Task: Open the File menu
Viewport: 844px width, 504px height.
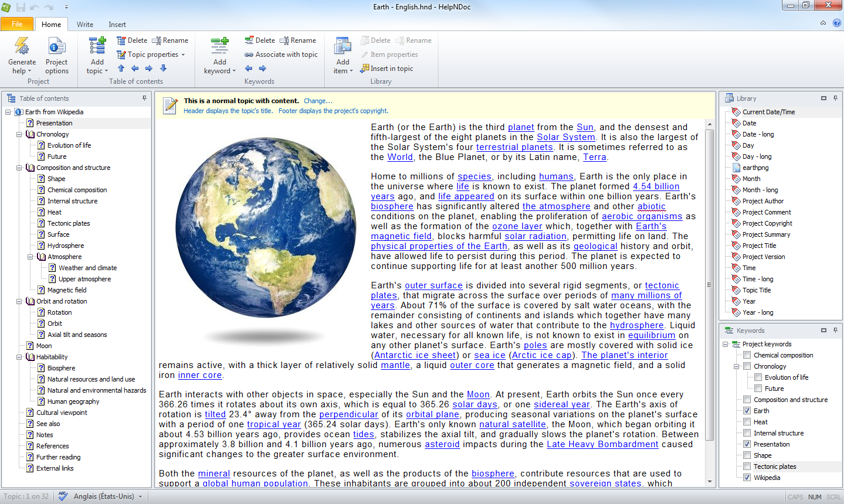Action: (x=17, y=24)
